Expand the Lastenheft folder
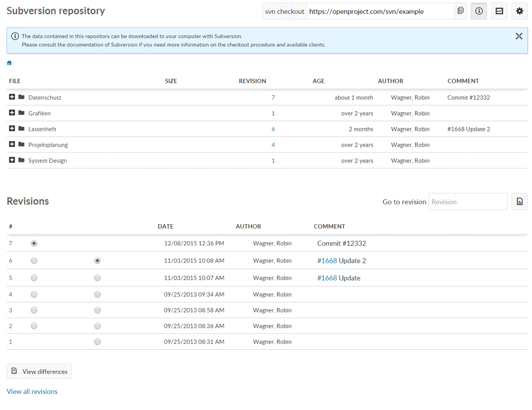 (12, 129)
